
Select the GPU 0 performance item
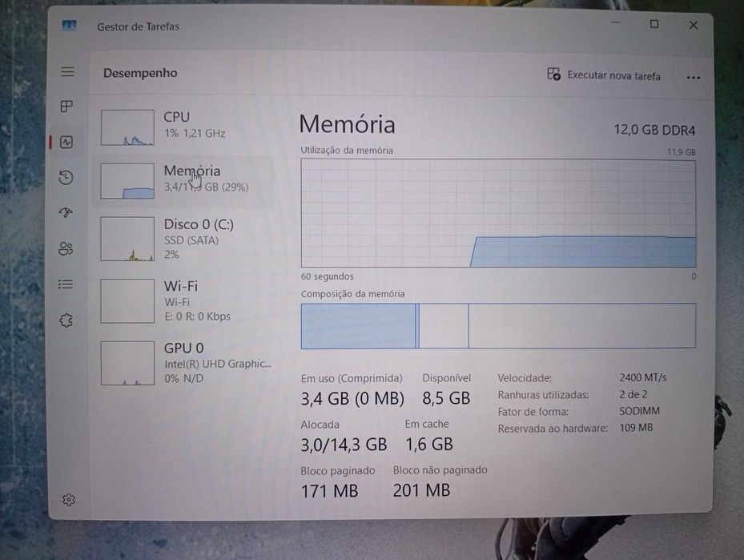click(x=183, y=363)
